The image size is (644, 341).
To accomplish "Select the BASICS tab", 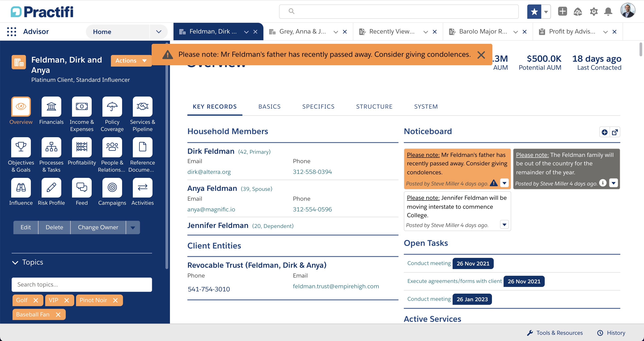I will 269,107.
